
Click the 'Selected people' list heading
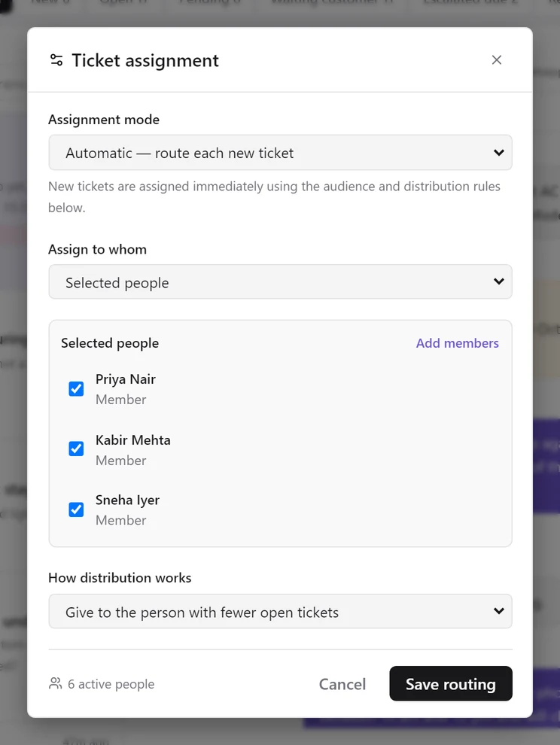[x=110, y=343]
